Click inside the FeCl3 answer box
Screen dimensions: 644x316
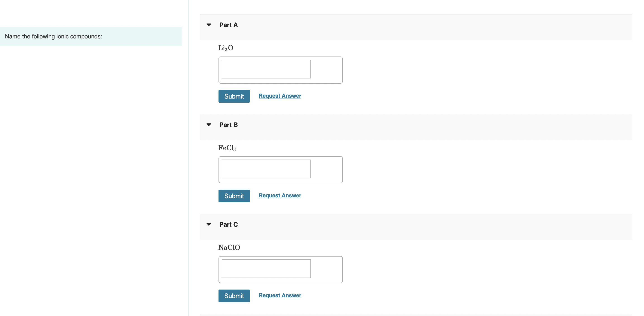266,169
